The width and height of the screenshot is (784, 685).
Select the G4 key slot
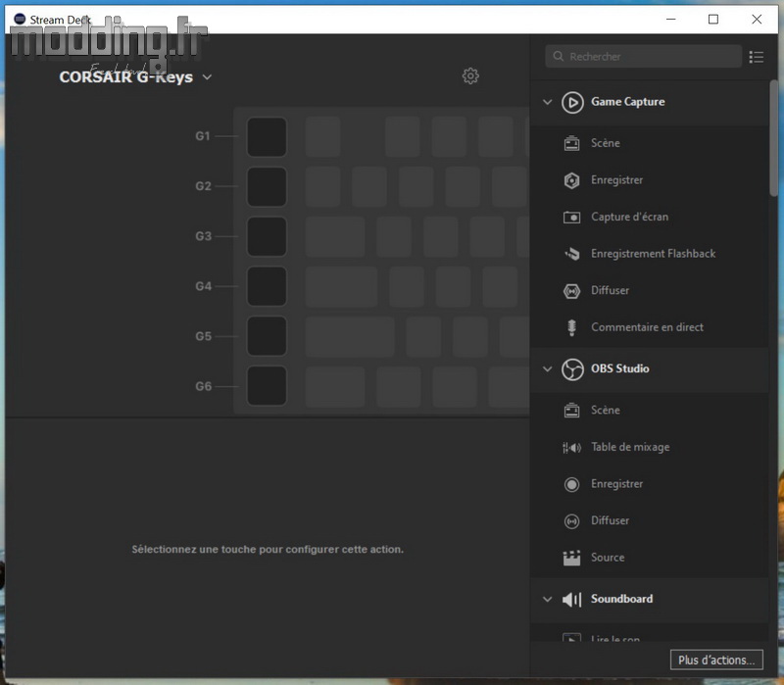[267, 286]
